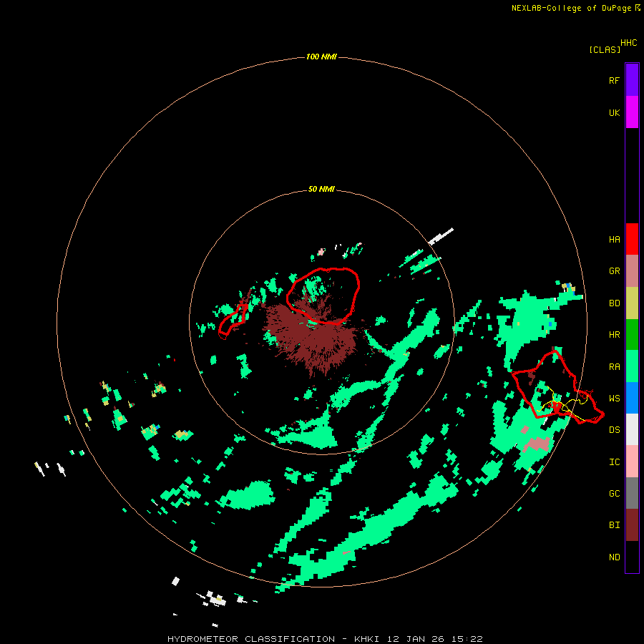This screenshot has width=644, height=644.
Task: Click the "50 NMI" range ring label
Action: pos(321,189)
